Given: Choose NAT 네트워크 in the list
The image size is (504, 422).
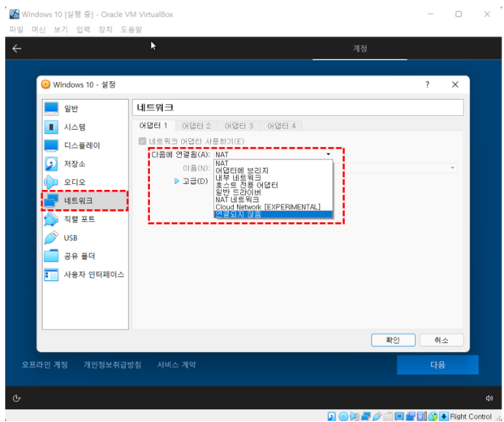Looking at the screenshot, I should 274,200.
